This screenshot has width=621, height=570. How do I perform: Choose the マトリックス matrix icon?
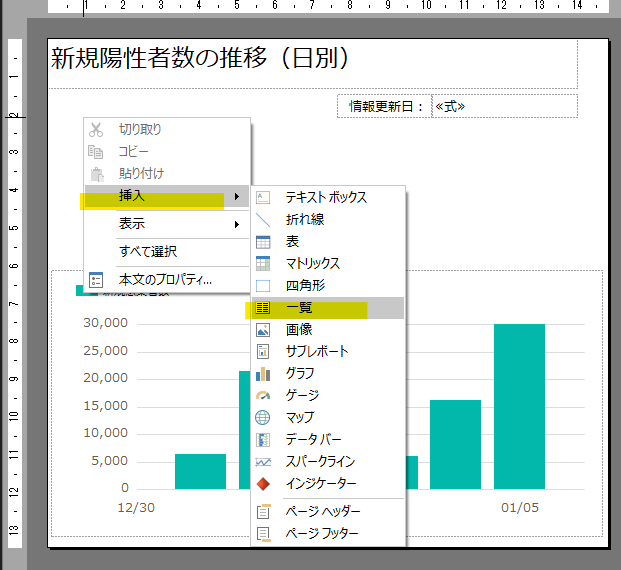[x=263, y=264]
